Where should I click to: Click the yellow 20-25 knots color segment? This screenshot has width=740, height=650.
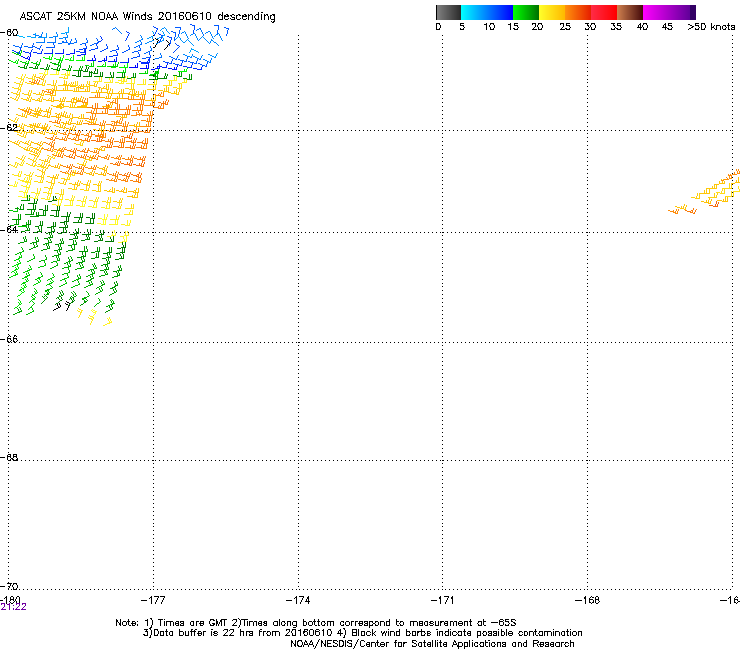(x=552, y=12)
